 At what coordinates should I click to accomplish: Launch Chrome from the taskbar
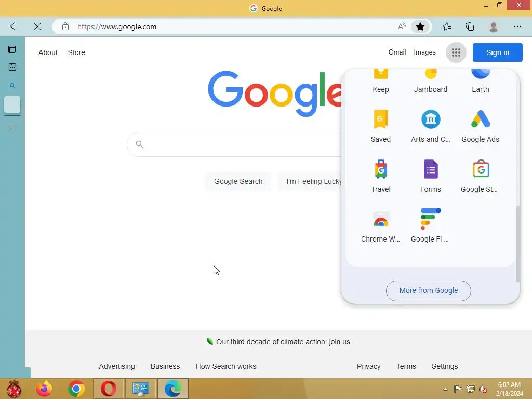[76, 389]
